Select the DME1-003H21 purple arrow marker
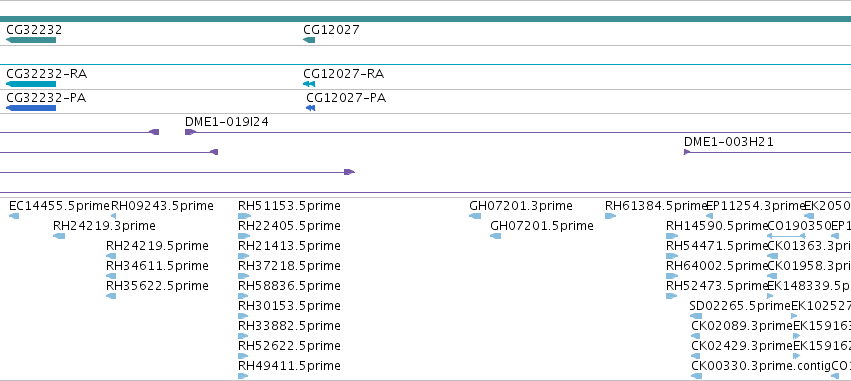 tap(687, 152)
